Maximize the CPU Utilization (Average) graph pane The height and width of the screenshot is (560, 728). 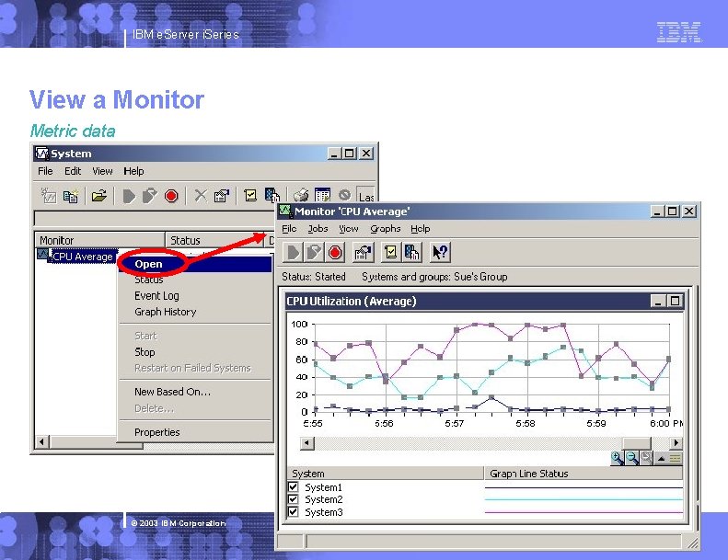click(675, 301)
